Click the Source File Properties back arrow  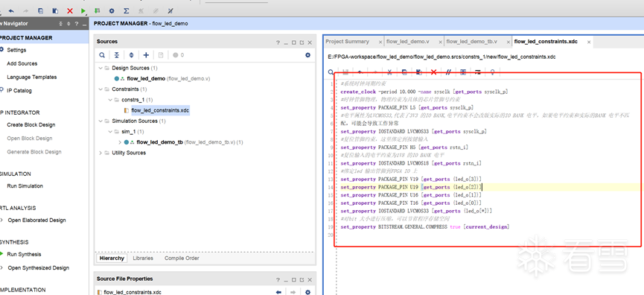point(278,292)
